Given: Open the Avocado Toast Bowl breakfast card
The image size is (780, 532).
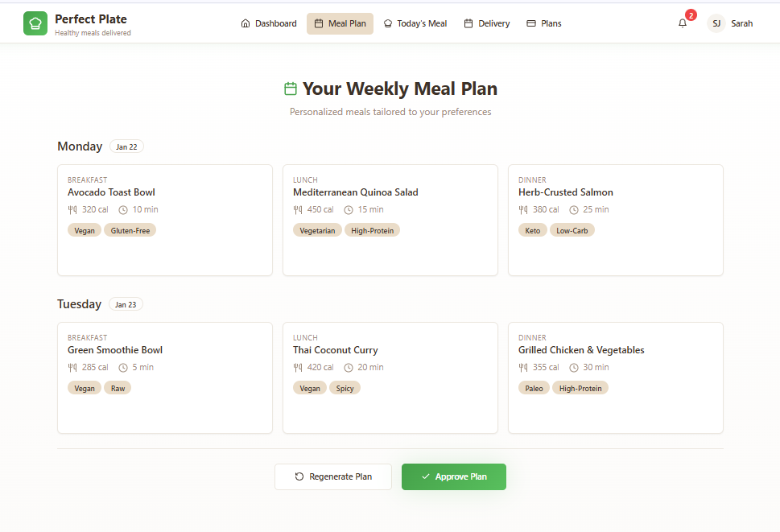Looking at the screenshot, I should [x=165, y=220].
